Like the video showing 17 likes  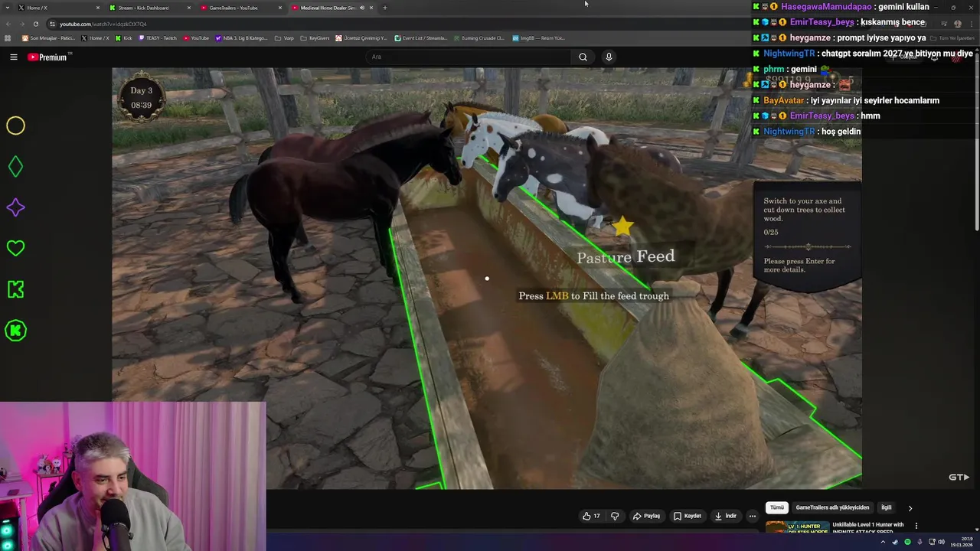[591, 516]
